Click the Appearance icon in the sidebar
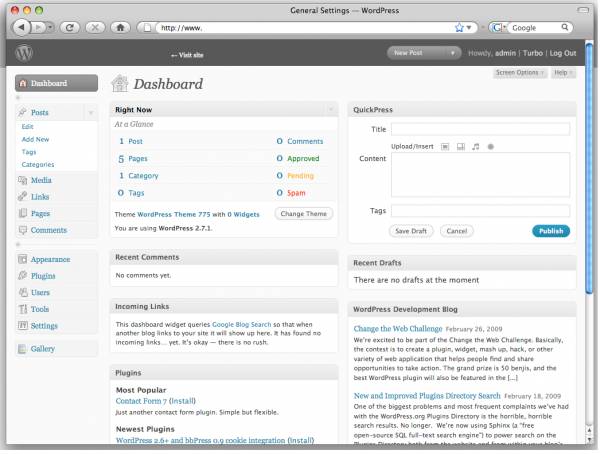This screenshot has width=600, height=454. (x=23, y=259)
